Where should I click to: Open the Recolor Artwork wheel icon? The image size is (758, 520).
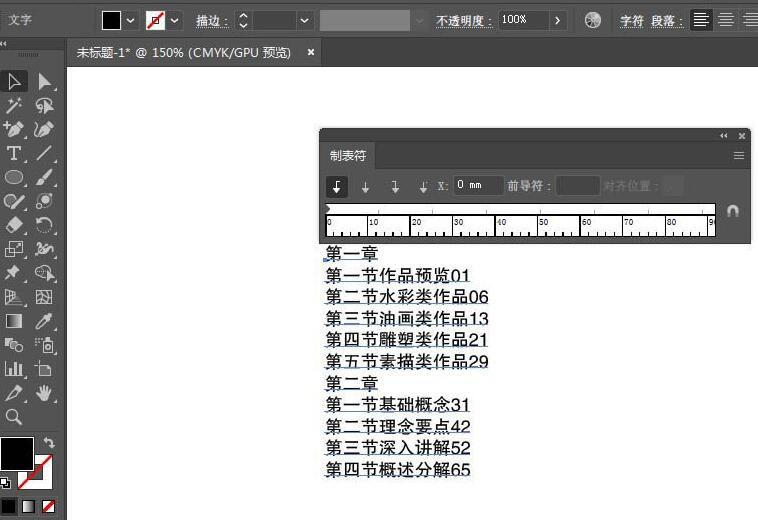click(x=593, y=20)
